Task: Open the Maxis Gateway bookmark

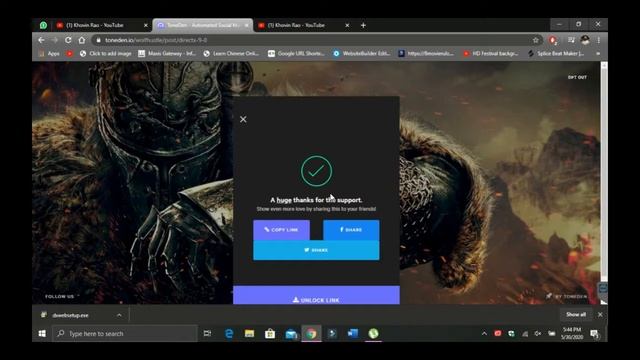Action: pos(167,53)
